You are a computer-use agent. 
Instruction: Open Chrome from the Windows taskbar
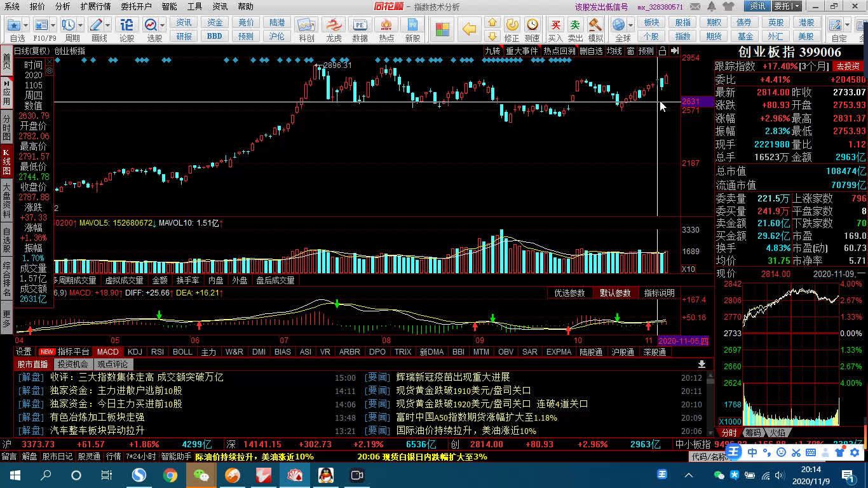pos(170,475)
